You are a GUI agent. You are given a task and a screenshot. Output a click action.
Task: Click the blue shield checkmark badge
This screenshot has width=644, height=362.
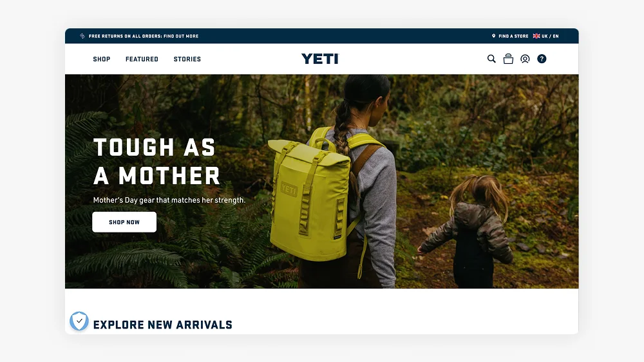79,321
